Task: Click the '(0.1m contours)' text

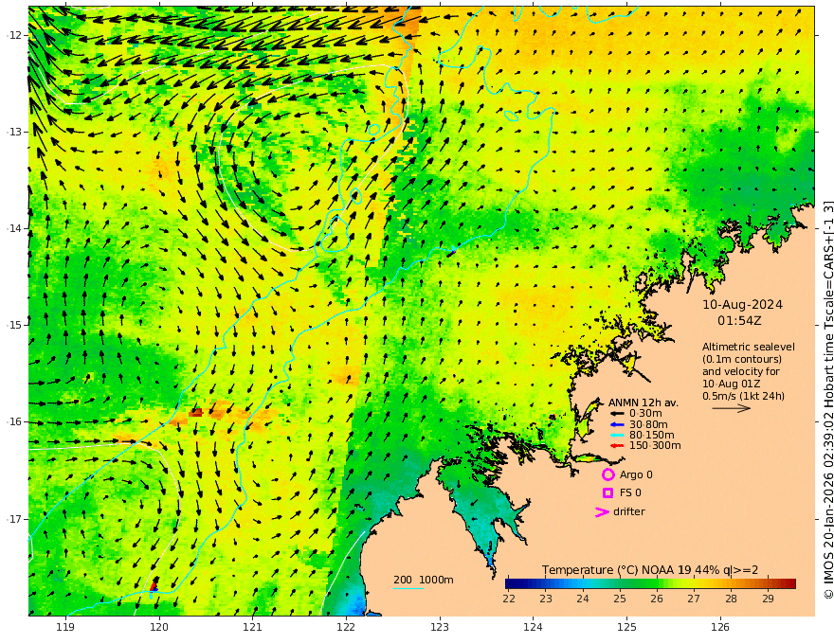Action: point(742,359)
